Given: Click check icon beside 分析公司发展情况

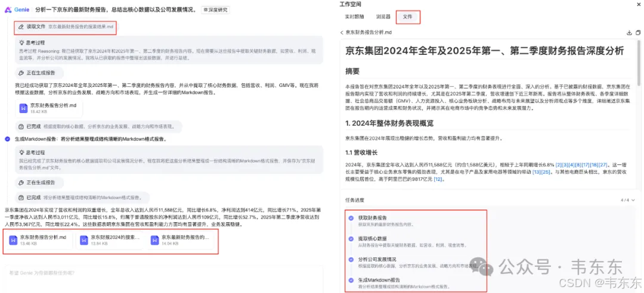Looking at the screenshot, I should coord(351,260).
